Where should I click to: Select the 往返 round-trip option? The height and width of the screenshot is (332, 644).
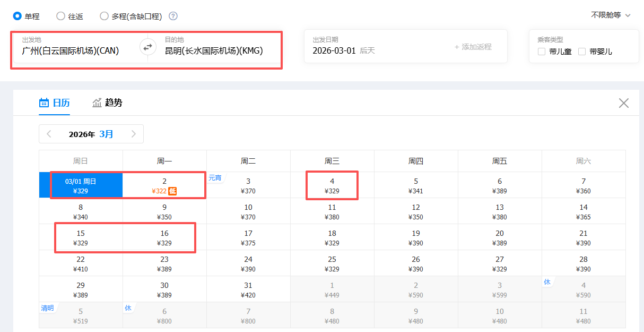click(61, 16)
